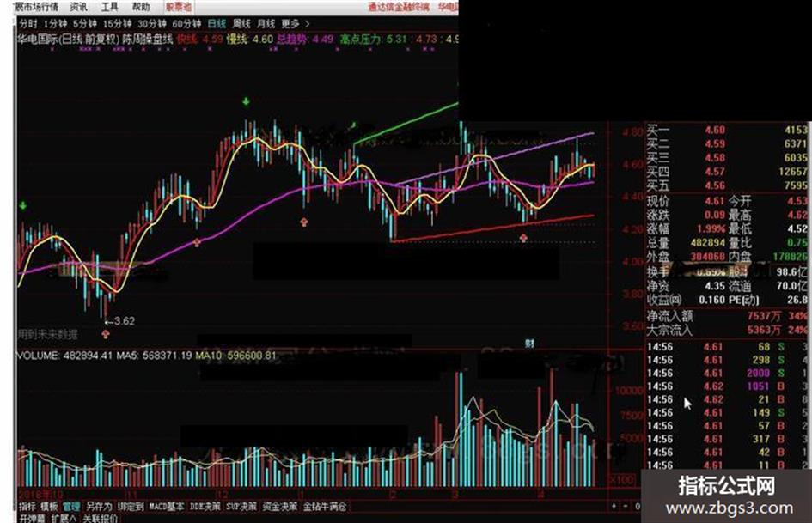
Task: Click the 3.62 low price label
Action: [120, 321]
